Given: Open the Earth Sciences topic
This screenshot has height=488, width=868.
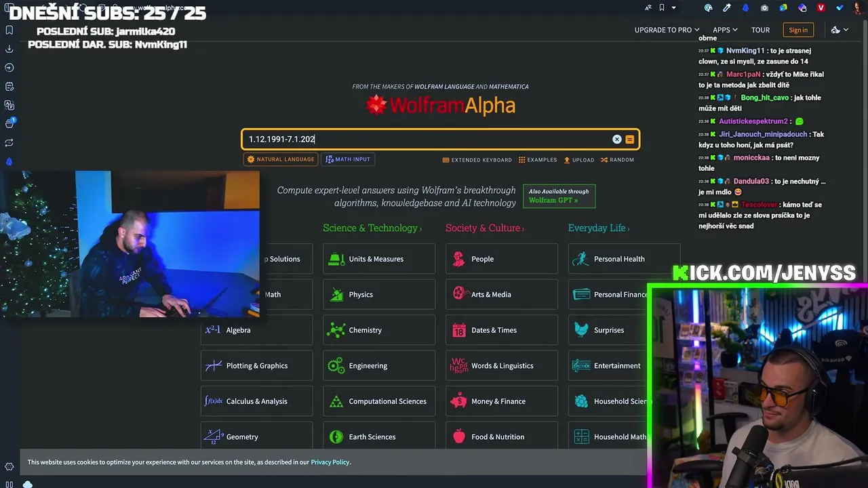Looking at the screenshot, I should pos(379,437).
